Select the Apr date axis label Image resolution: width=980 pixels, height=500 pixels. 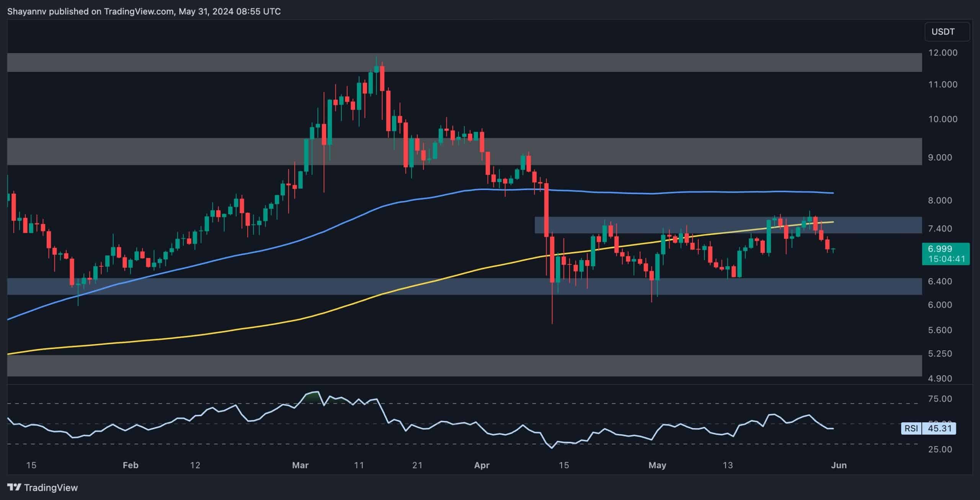[x=482, y=465]
